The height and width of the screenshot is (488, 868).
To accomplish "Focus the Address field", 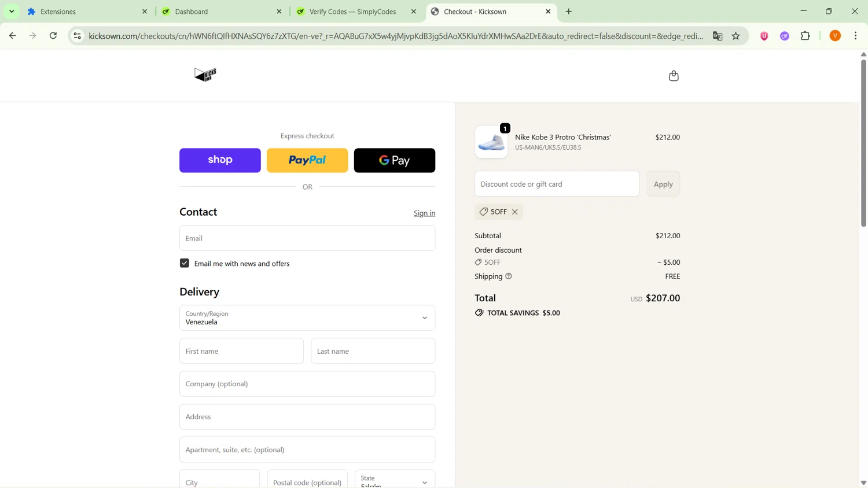I will click(x=307, y=417).
